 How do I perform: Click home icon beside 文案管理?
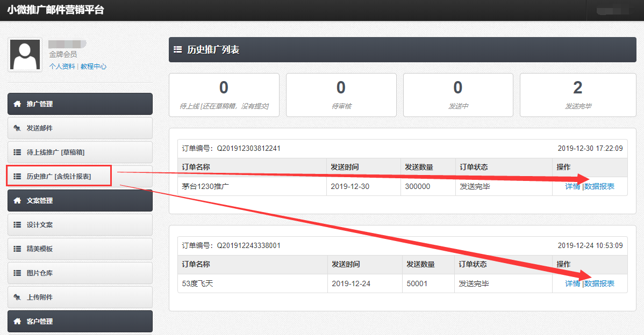[x=17, y=200]
